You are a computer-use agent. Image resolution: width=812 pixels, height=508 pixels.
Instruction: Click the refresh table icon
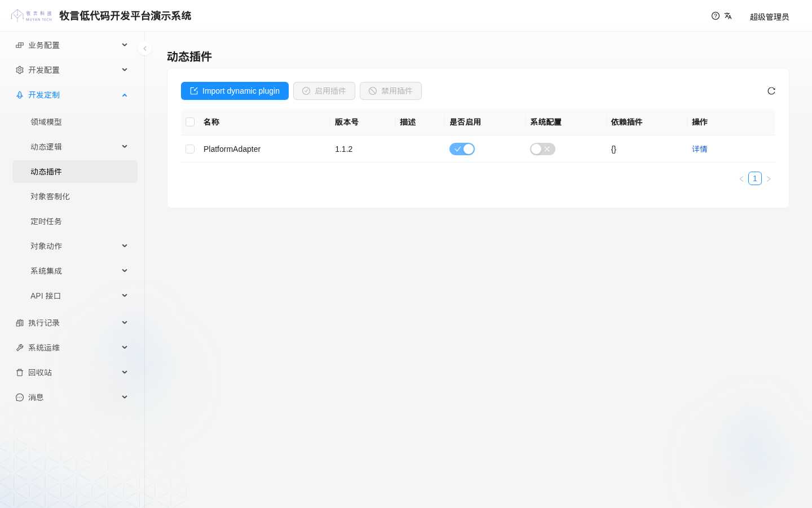[771, 91]
